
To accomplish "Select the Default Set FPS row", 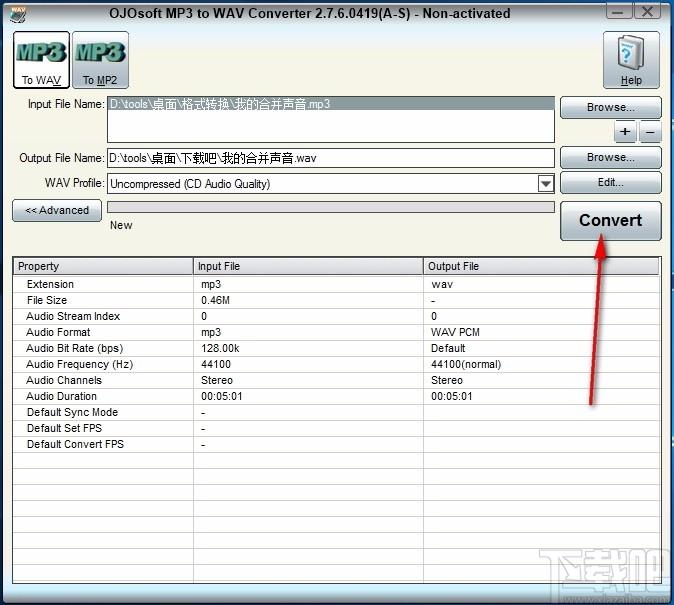I will tap(337, 428).
